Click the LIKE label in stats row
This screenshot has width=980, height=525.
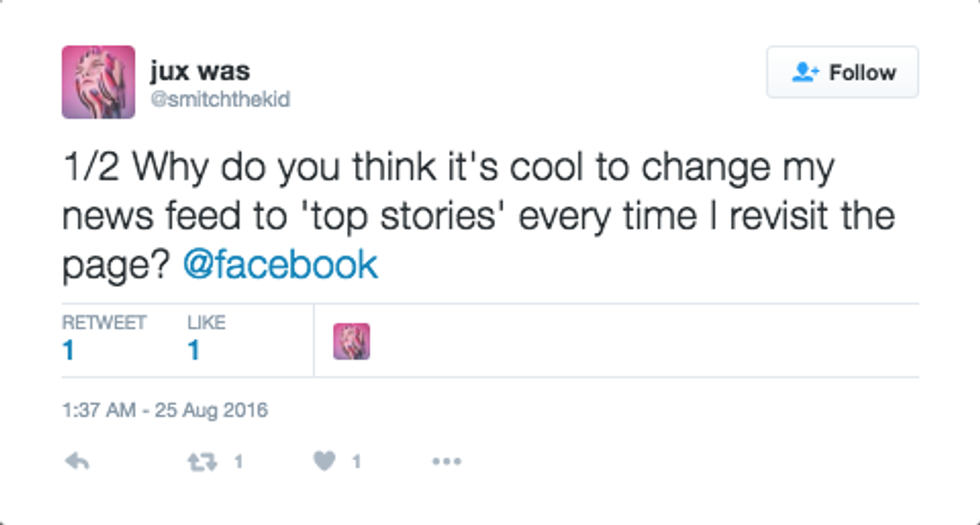tap(206, 322)
